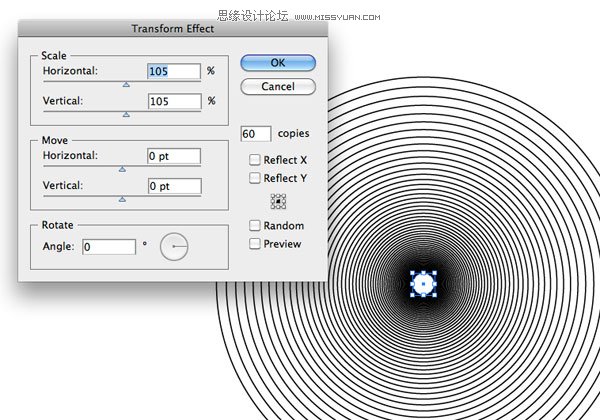
Task: Click the OK button
Action: 278,63
